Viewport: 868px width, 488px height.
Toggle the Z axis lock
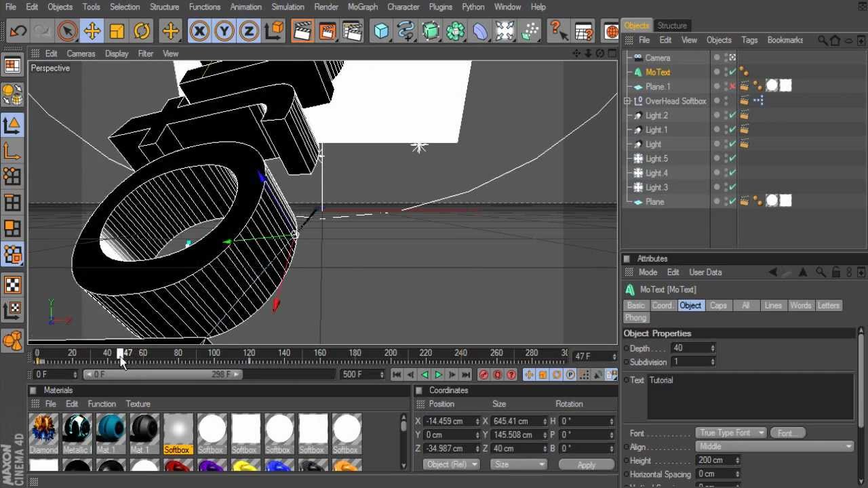pyautogui.click(x=250, y=31)
